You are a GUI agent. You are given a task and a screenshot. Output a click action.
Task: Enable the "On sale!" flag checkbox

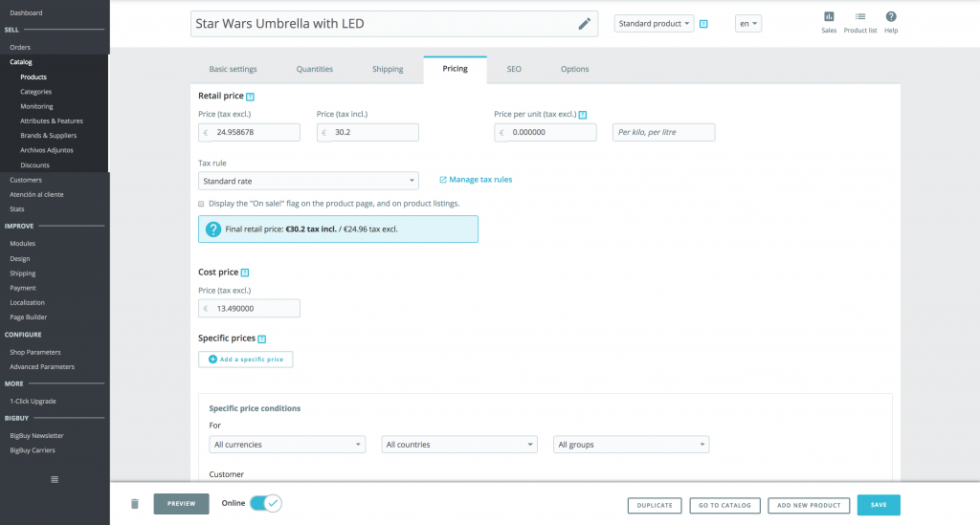click(201, 204)
